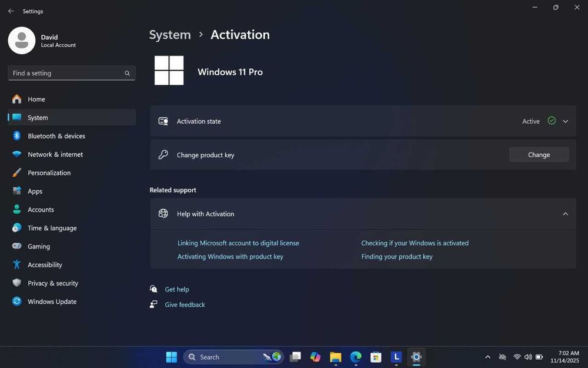Click the David profile avatar

[x=22, y=41]
